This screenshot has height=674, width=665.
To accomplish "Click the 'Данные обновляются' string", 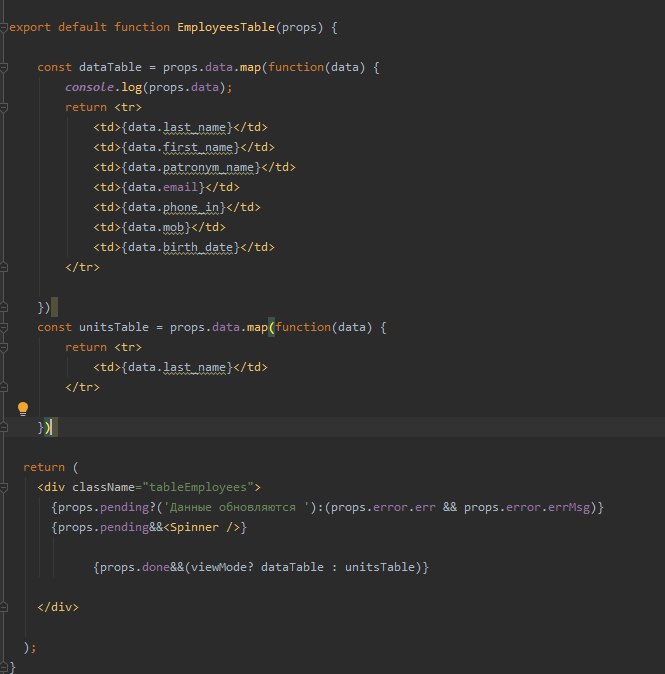I will click(236, 507).
